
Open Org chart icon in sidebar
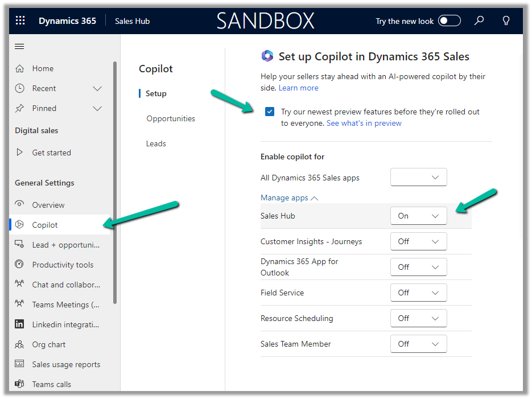point(20,344)
